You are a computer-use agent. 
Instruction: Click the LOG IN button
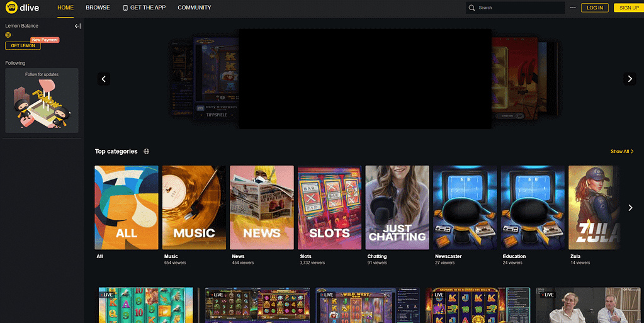595,8
